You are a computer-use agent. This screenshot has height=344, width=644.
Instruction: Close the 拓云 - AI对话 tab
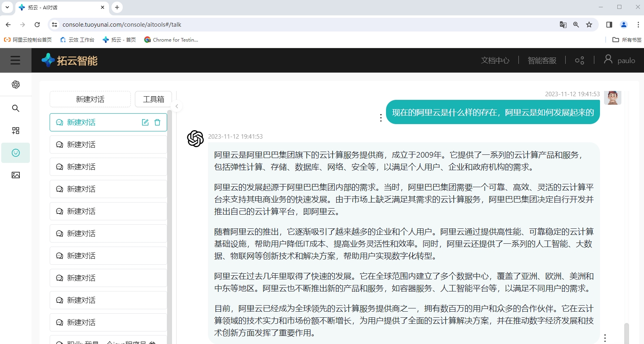tap(103, 7)
